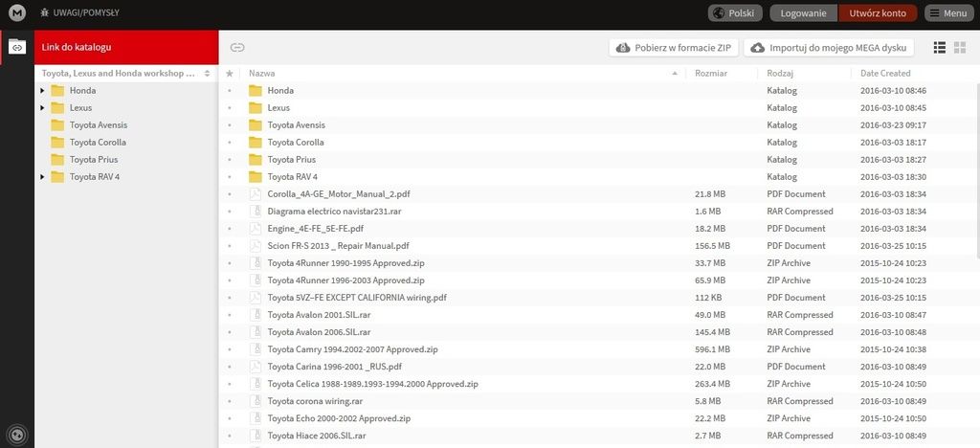Screen dimensions: 980x448
Task: Click the star favorites column header
Action: pyautogui.click(x=230, y=73)
